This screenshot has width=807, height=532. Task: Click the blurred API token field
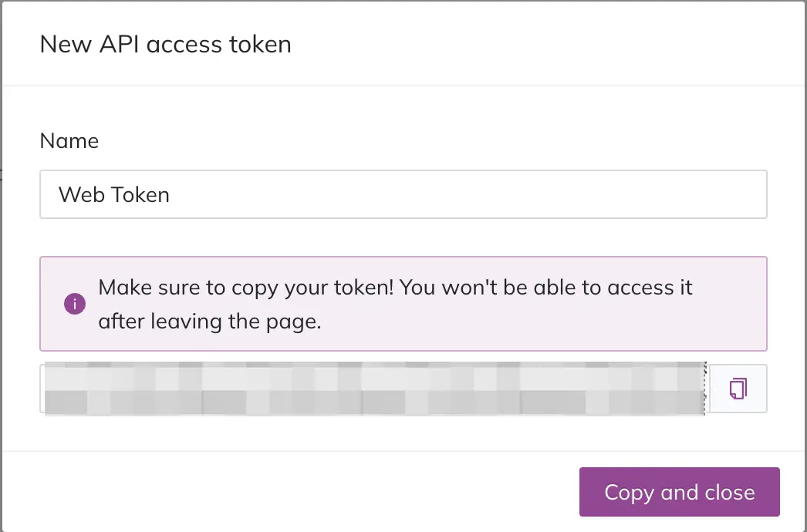point(375,389)
